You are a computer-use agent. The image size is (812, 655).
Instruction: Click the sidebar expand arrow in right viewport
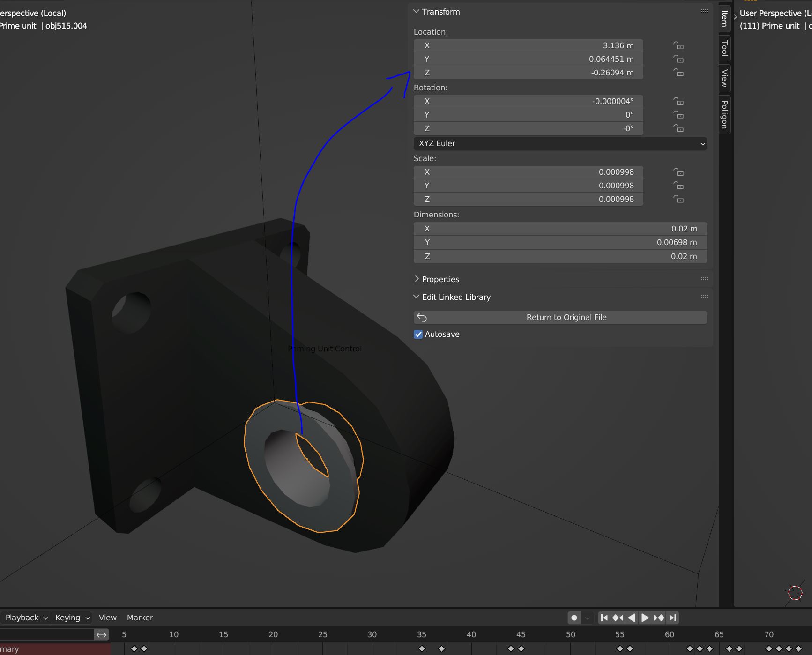736,17
